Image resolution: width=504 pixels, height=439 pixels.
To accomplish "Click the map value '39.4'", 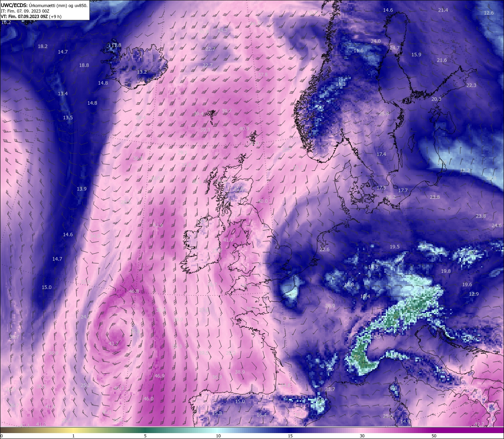I will tap(199, 114).
